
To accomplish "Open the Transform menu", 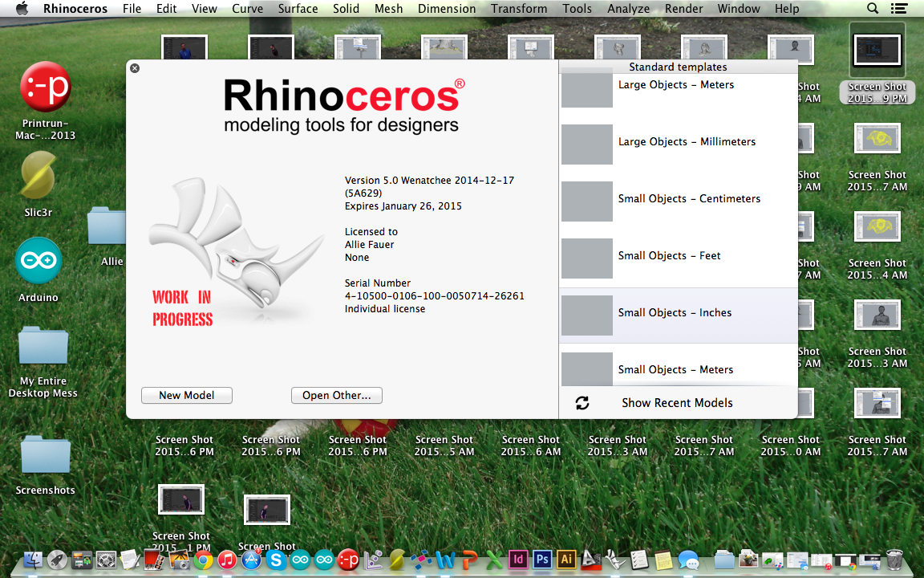I will [519, 8].
